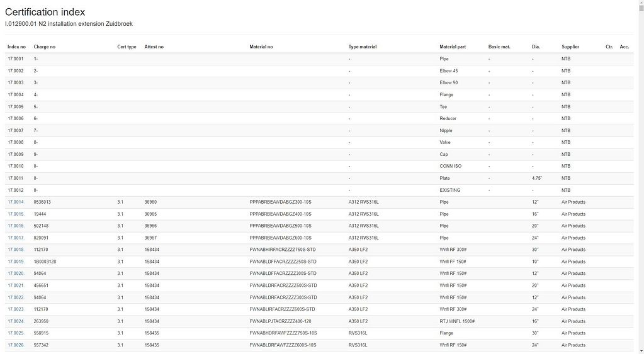Click the Type material column header

click(363, 47)
